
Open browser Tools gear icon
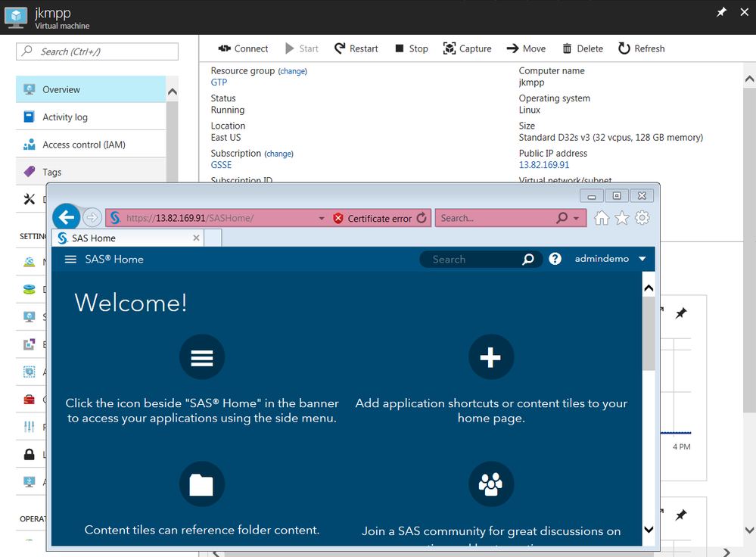[642, 218]
